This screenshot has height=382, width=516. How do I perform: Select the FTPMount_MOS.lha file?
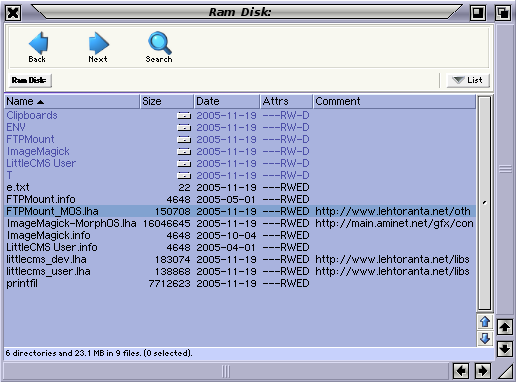[x=52, y=211]
